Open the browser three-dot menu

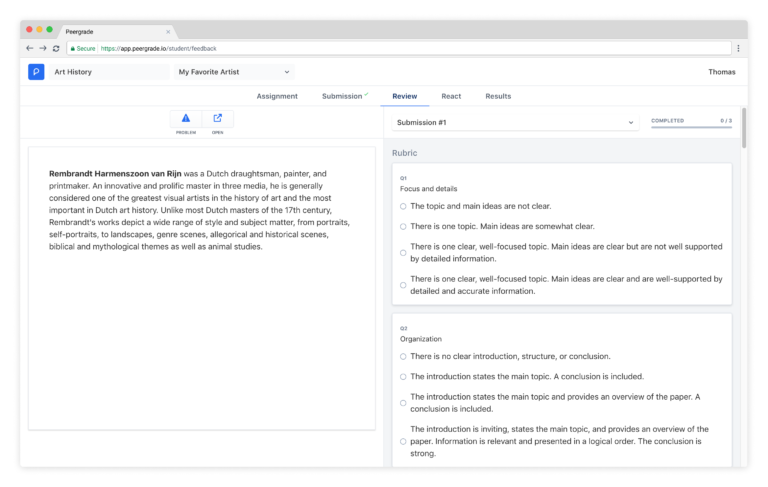click(738, 48)
